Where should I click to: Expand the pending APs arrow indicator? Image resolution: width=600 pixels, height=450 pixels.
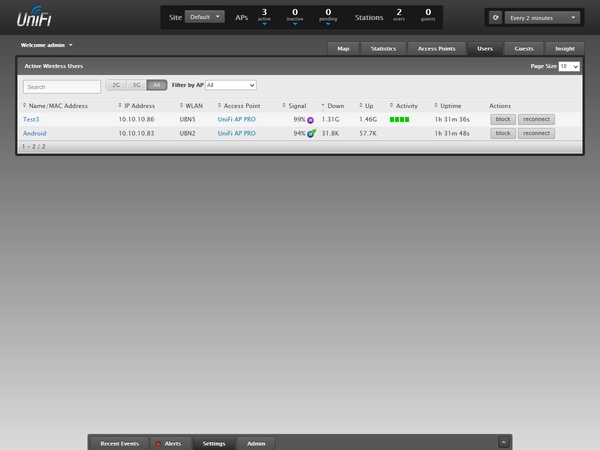point(328,24)
